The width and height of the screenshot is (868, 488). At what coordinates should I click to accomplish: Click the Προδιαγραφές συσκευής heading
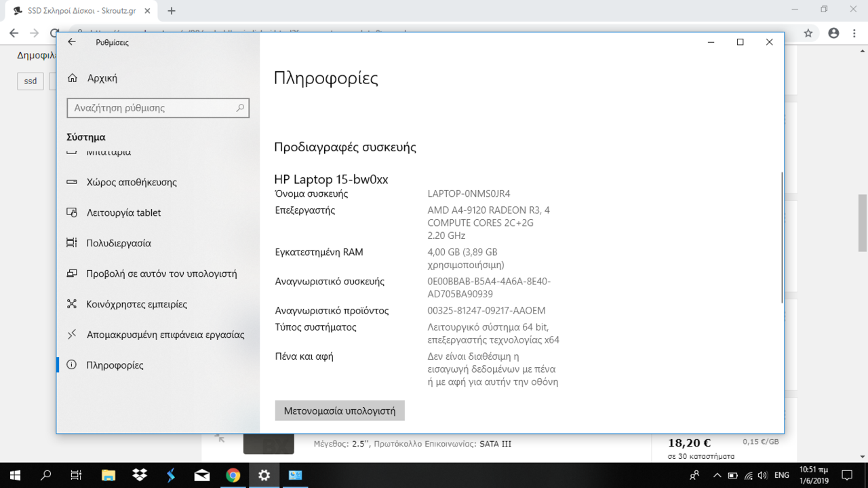(345, 147)
